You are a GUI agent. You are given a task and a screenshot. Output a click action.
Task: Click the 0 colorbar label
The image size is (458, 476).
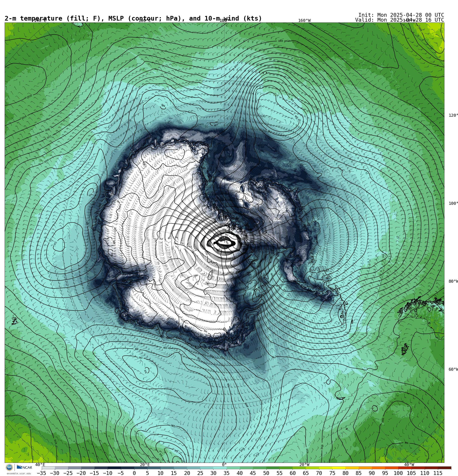pyautogui.click(x=134, y=473)
